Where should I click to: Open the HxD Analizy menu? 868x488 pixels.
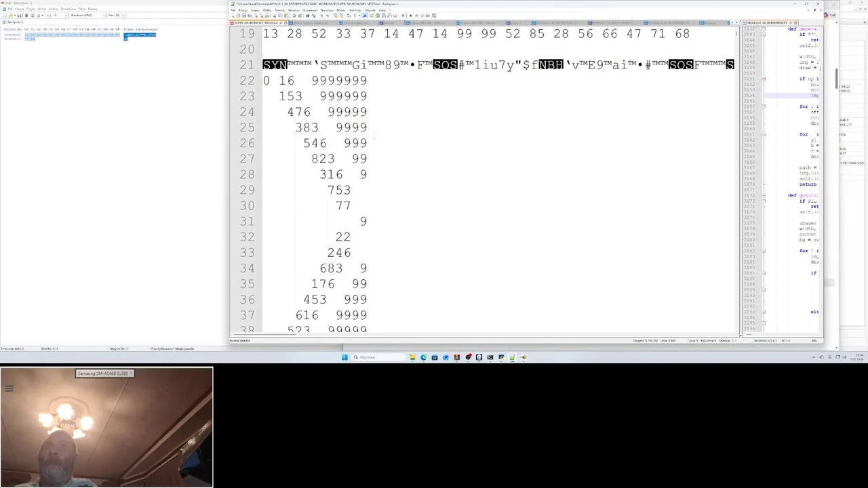click(54, 9)
